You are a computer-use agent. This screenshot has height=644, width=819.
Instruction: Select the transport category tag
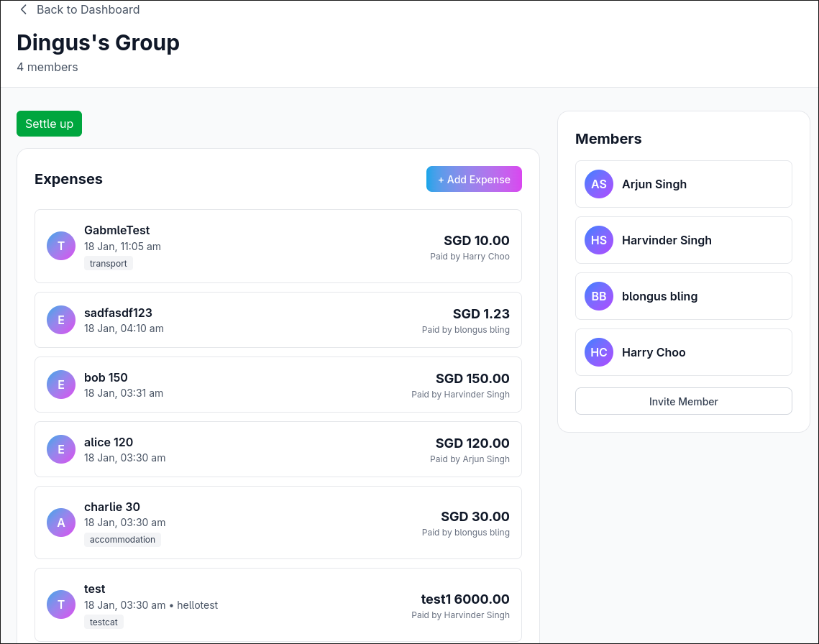(x=109, y=264)
